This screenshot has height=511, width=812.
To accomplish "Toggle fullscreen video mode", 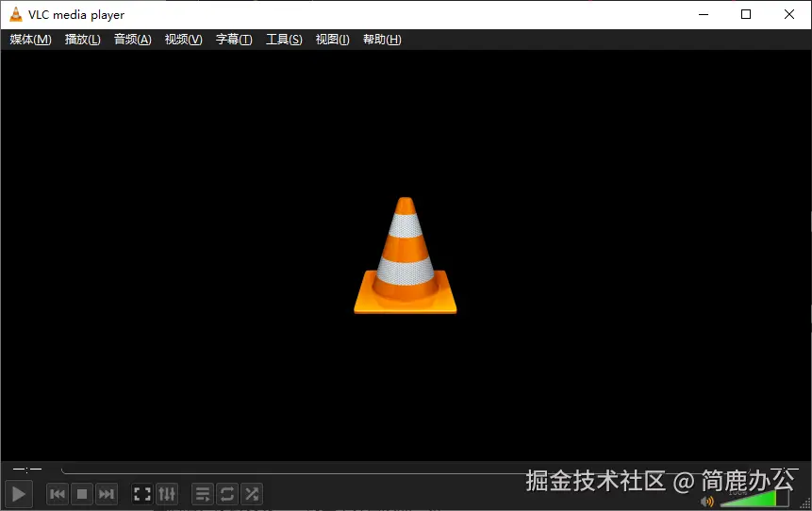I will [x=141, y=494].
